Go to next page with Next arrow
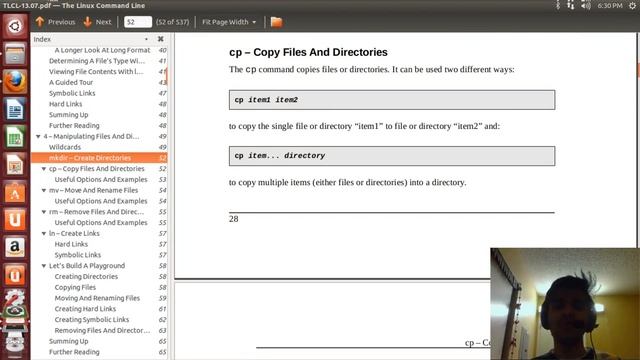 click(x=97, y=22)
